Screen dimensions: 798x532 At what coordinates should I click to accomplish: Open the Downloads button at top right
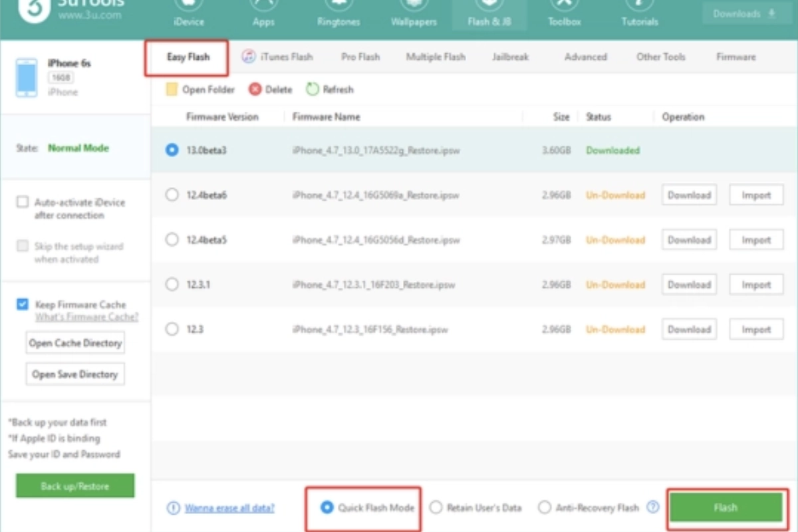point(744,13)
